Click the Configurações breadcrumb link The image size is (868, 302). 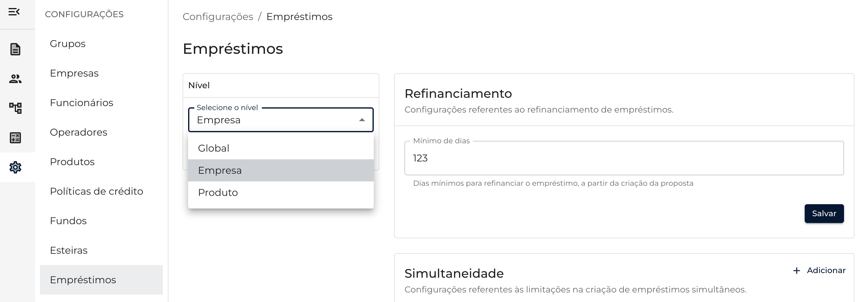coord(218,17)
